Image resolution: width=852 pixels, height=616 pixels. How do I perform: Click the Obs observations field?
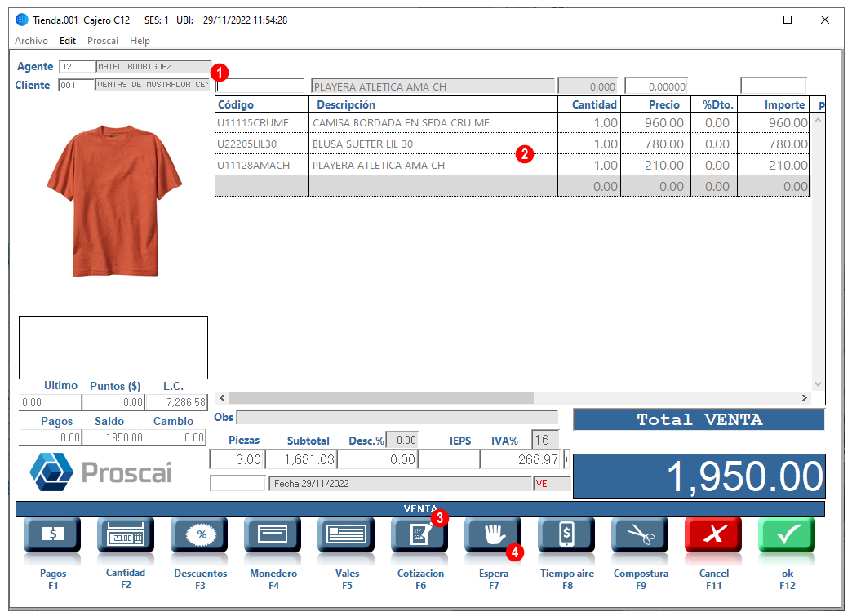397,417
